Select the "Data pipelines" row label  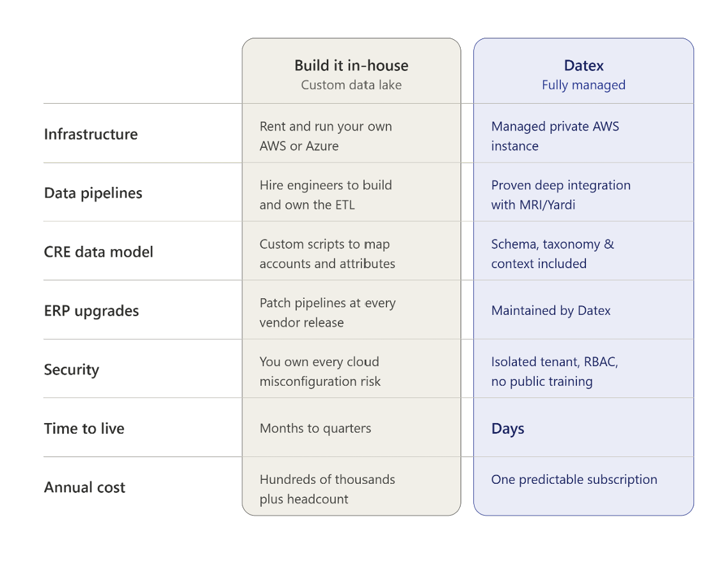pyautogui.click(x=93, y=193)
